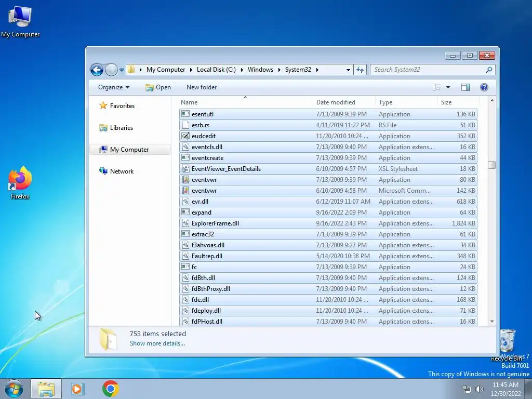Click the Open toolbar button
This screenshot has height=399, width=532.
pos(158,87)
